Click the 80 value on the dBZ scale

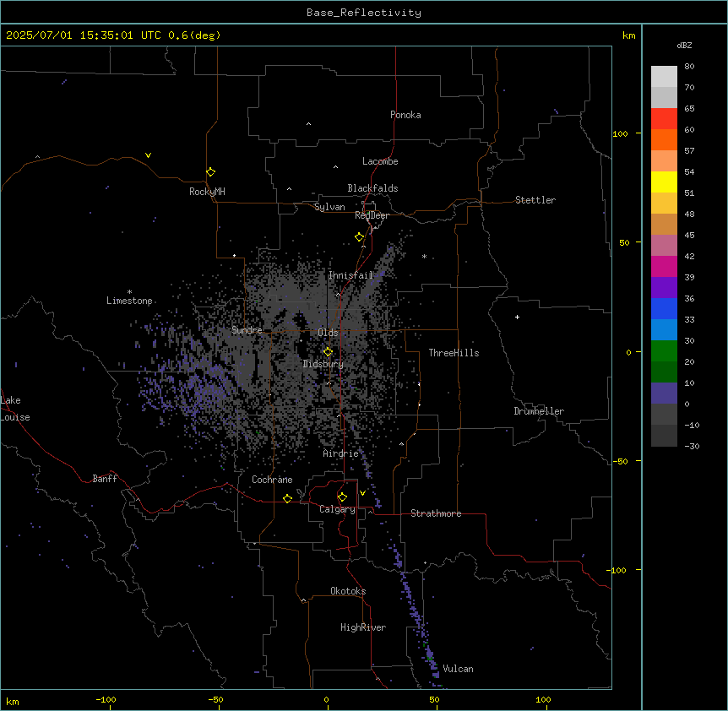689,67
